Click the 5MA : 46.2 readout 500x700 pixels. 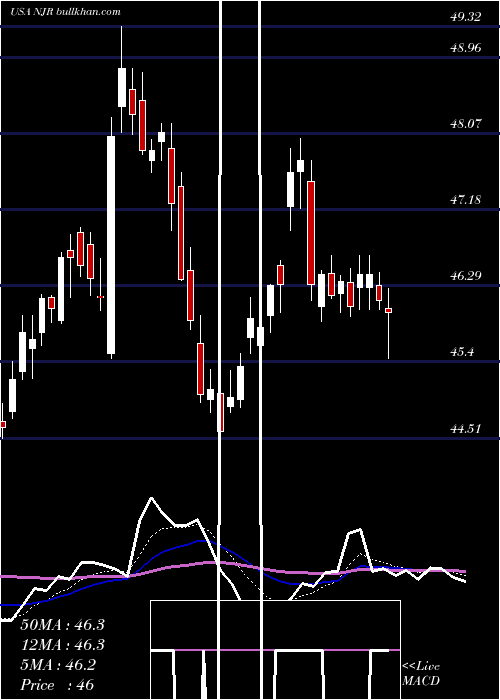[x=58, y=665]
